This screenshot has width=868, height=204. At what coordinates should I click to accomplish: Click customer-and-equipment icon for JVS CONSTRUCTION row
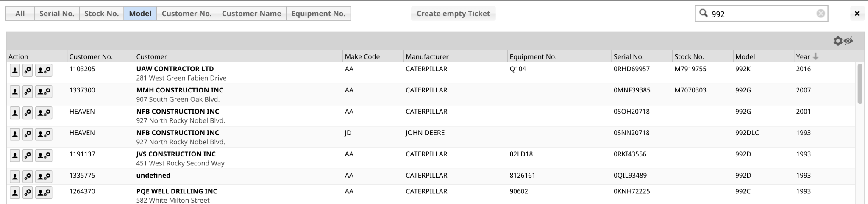pyautogui.click(x=44, y=156)
